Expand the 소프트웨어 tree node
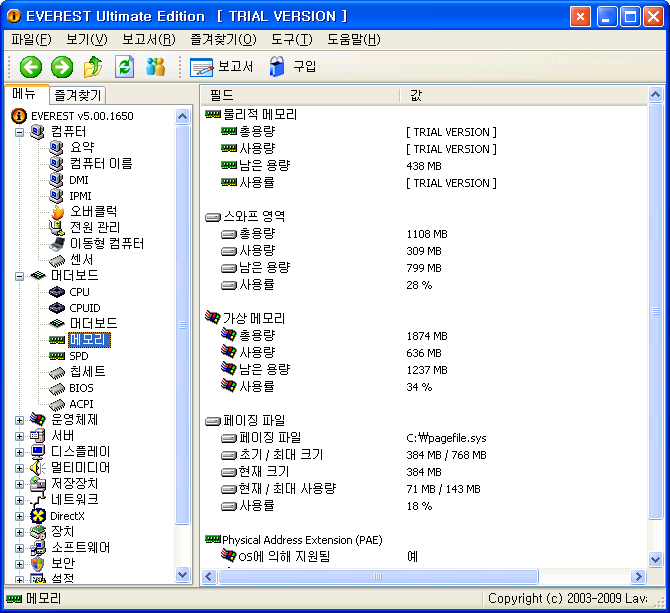 point(19,548)
